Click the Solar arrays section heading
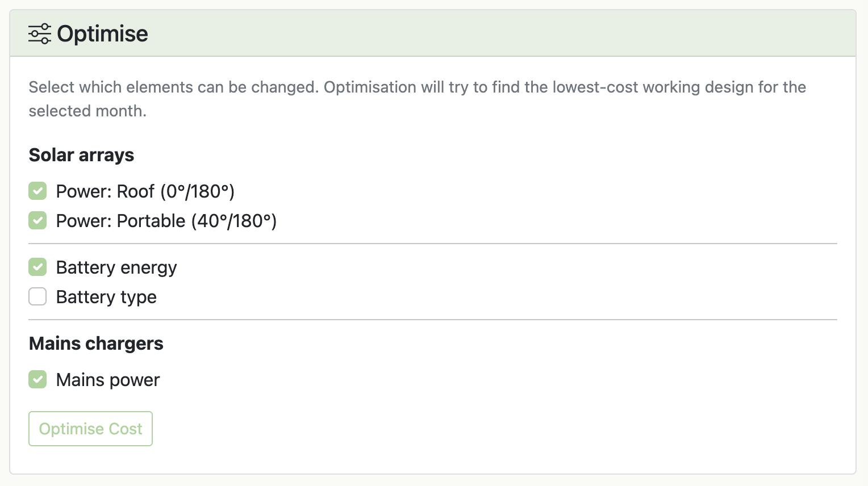The height and width of the screenshot is (486, 868). 81,154
